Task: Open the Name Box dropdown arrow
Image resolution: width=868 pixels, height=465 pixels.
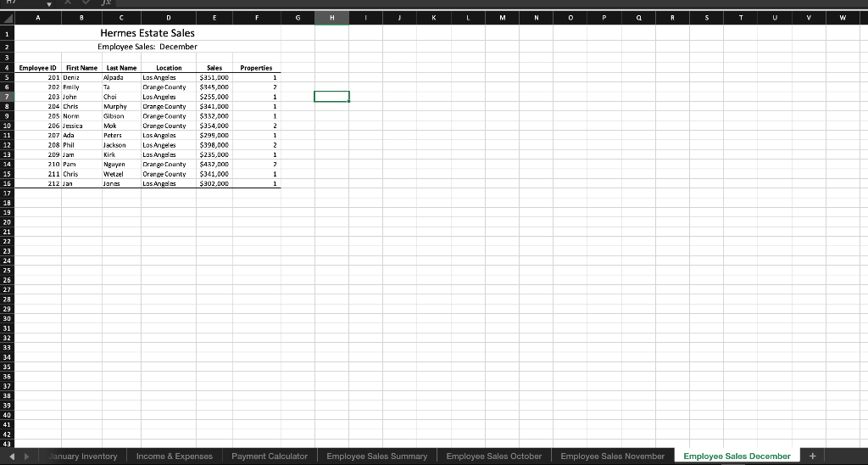Action: 48,4
